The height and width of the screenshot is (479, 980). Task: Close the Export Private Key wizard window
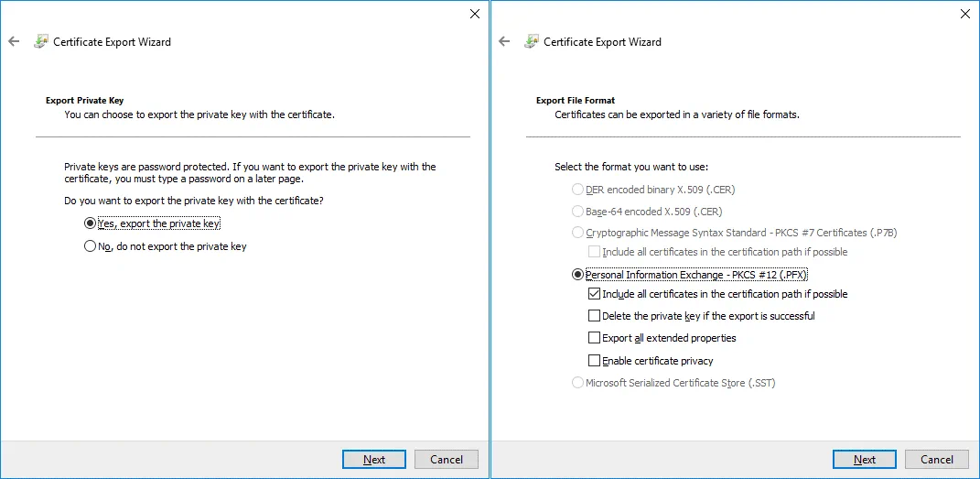pyautogui.click(x=474, y=14)
